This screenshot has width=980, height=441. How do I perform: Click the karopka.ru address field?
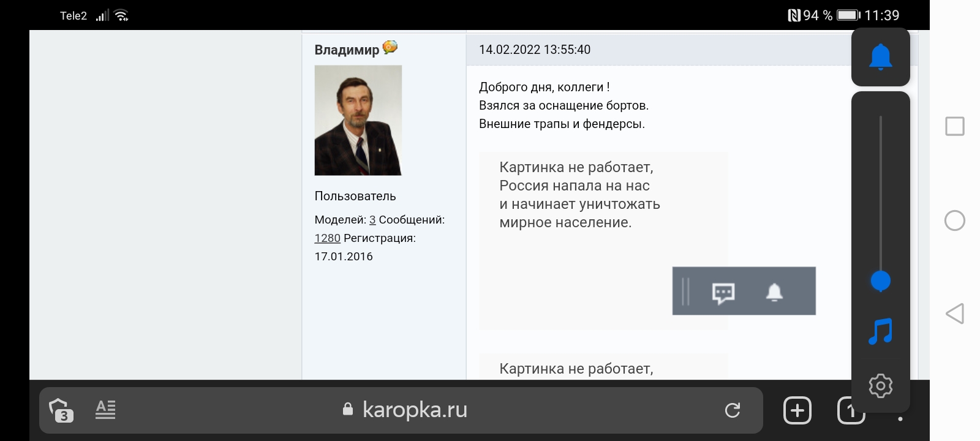(414, 410)
